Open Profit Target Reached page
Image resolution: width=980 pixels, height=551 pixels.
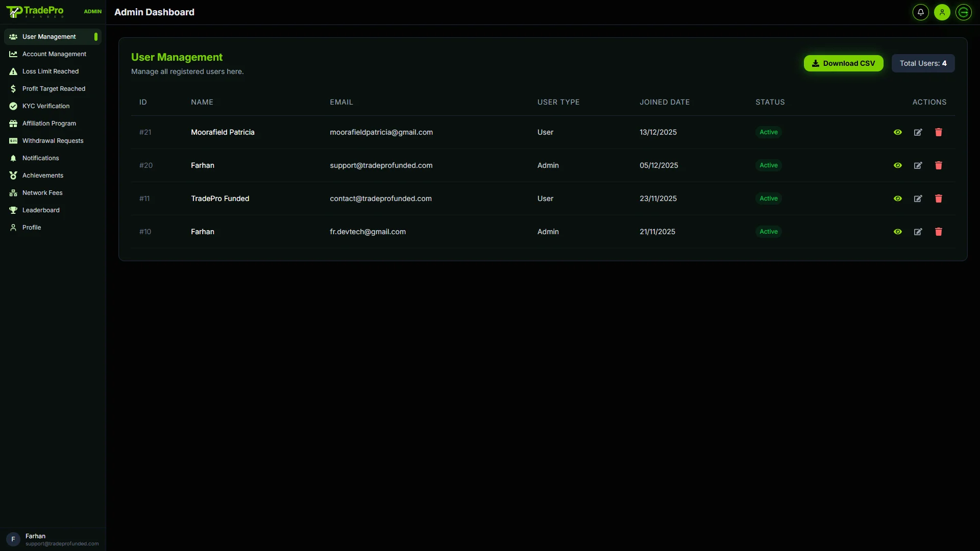[x=53, y=89]
